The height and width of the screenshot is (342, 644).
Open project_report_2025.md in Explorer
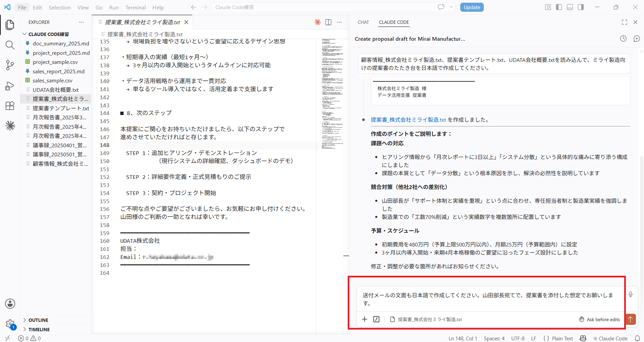click(x=56, y=53)
